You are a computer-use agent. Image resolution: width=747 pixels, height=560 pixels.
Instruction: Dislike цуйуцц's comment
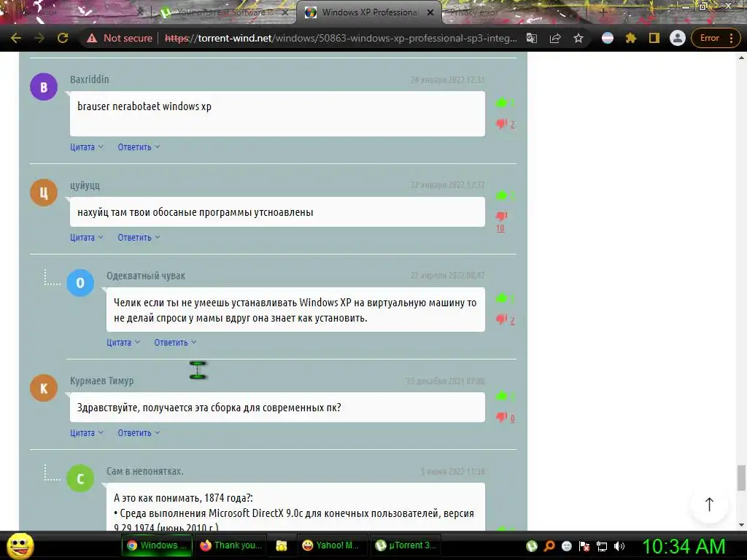(x=501, y=216)
